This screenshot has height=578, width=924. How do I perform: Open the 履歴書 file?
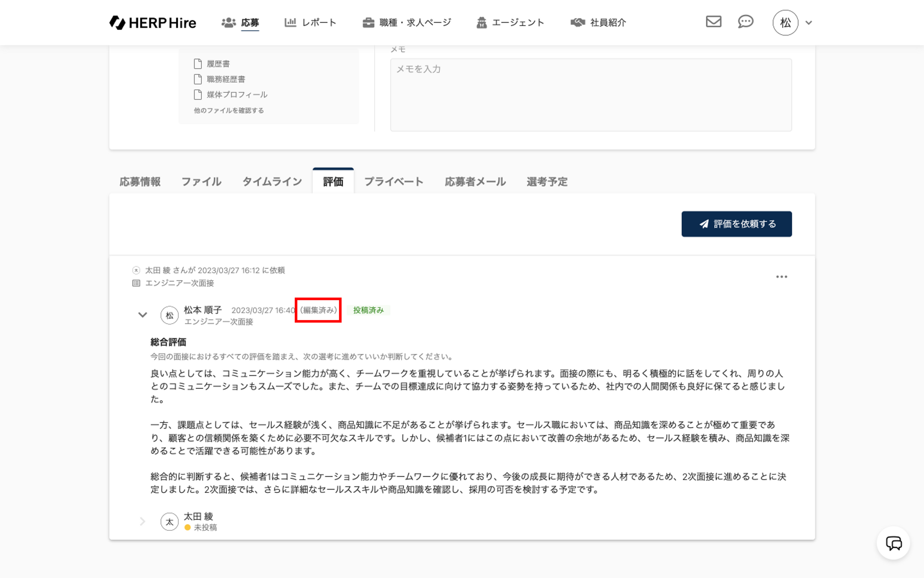click(x=218, y=64)
